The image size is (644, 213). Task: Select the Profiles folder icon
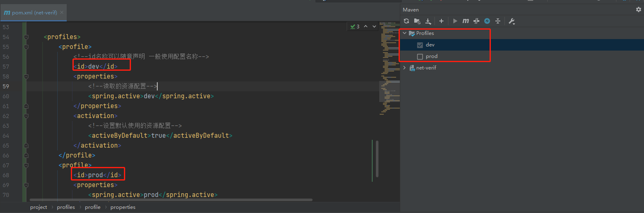pyautogui.click(x=412, y=34)
